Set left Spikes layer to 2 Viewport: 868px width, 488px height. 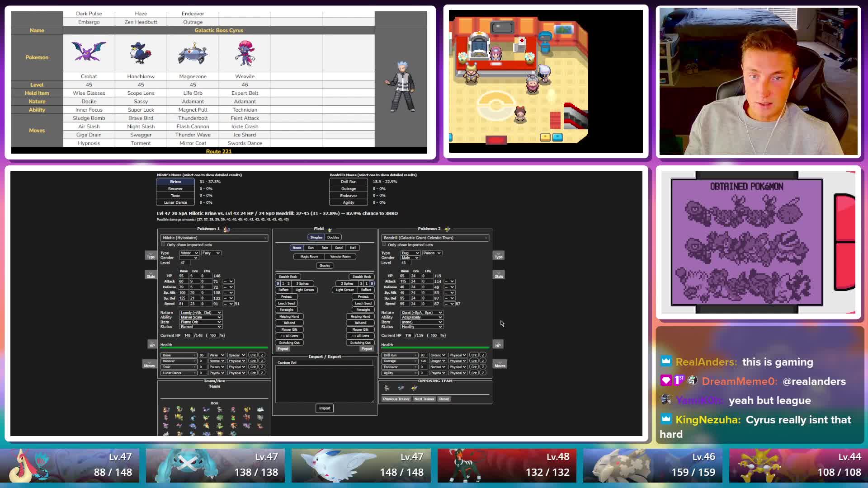point(288,283)
